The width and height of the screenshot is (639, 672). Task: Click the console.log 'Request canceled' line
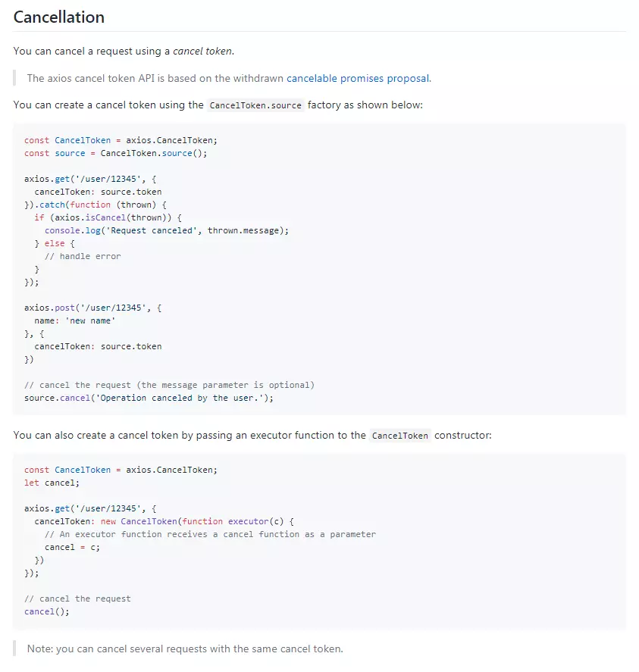coord(167,230)
